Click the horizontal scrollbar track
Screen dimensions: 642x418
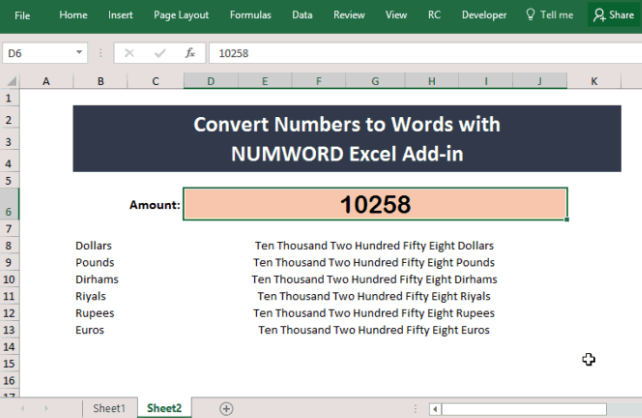(x=524, y=409)
